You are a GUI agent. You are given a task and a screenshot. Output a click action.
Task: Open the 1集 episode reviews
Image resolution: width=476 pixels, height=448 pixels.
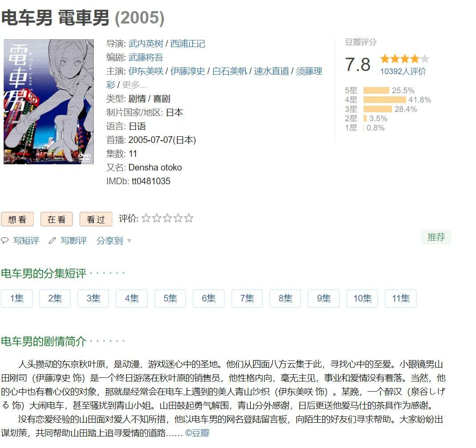17,298
